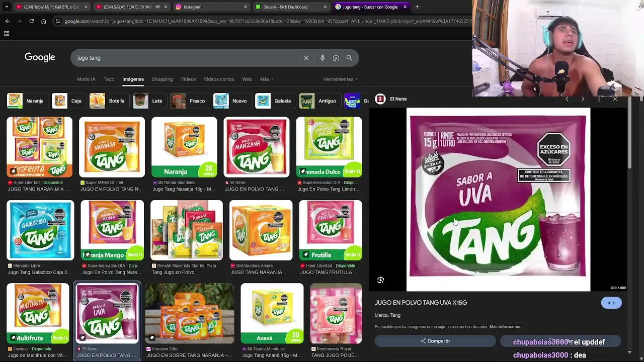
Task: Open Tang Galactico Mercado Libre thumbnail
Action: [x=40, y=230]
